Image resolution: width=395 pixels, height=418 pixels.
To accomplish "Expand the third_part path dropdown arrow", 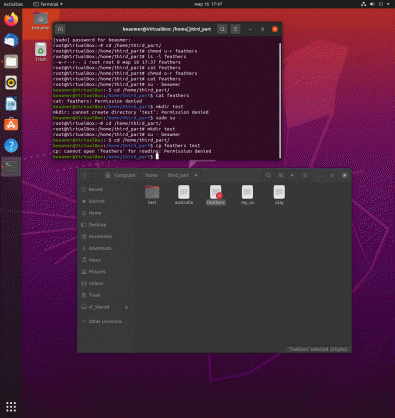I will coord(196,175).
